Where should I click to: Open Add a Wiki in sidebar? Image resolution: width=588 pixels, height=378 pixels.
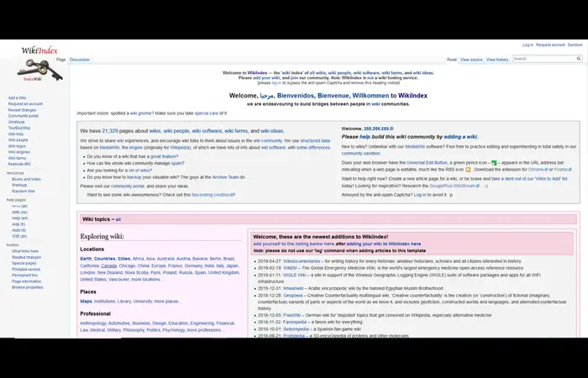click(18, 98)
